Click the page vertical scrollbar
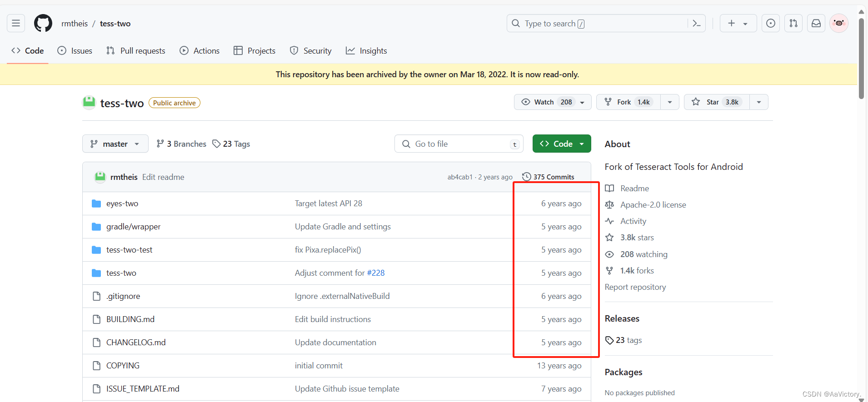 point(861,59)
